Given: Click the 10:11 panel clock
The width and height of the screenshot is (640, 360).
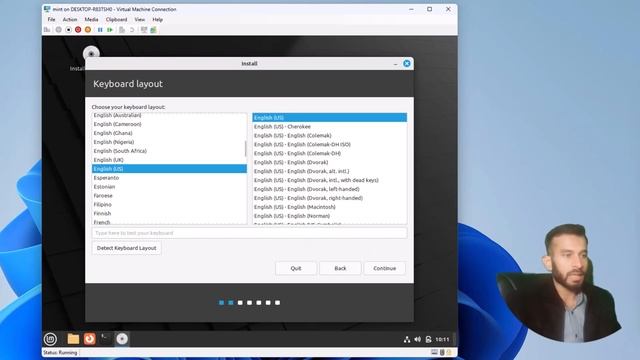Looking at the screenshot, I should pos(442,339).
